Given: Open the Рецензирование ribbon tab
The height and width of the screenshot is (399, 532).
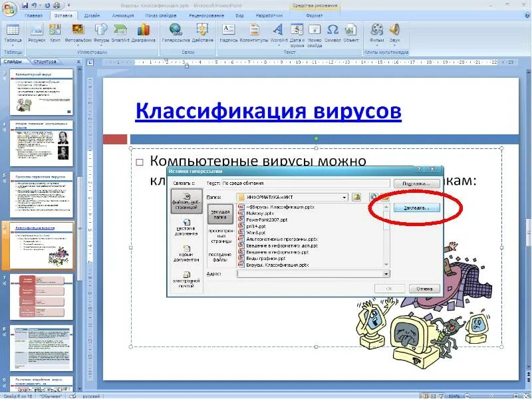Looking at the screenshot, I should 206,15.
